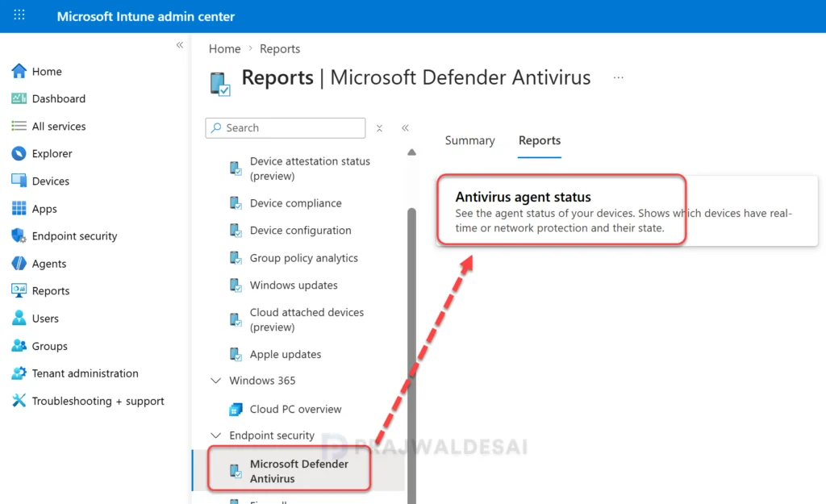Click the Troubleshooting + support tools icon
This screenshot has height=504, width=826.
pyautogui.click(x=19, y=400)
